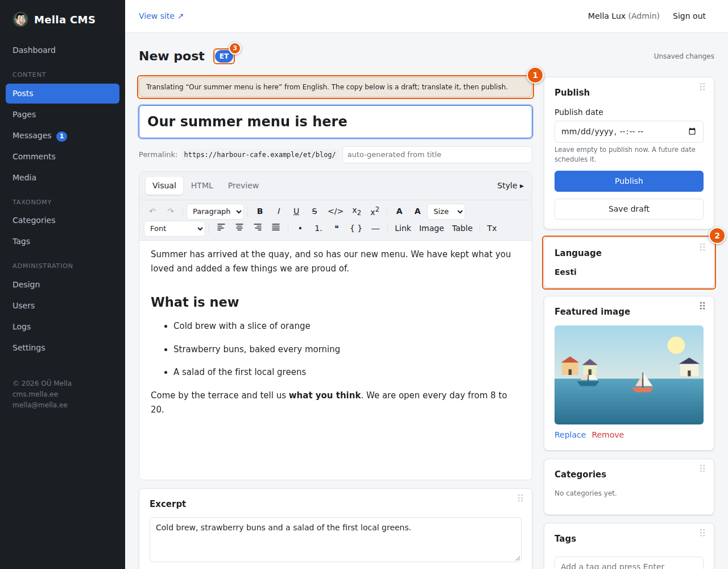
Task: Insert inline code with </> icon
Action: [336, 211]
